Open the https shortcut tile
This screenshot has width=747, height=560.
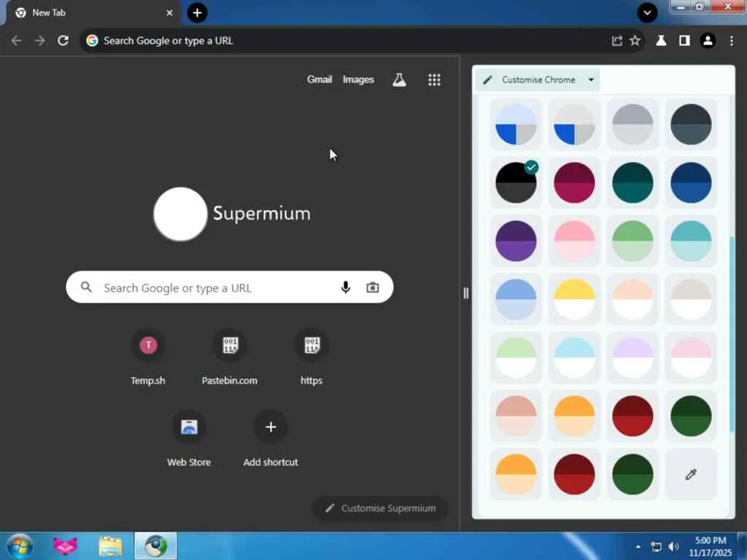(x=311, y=357)
